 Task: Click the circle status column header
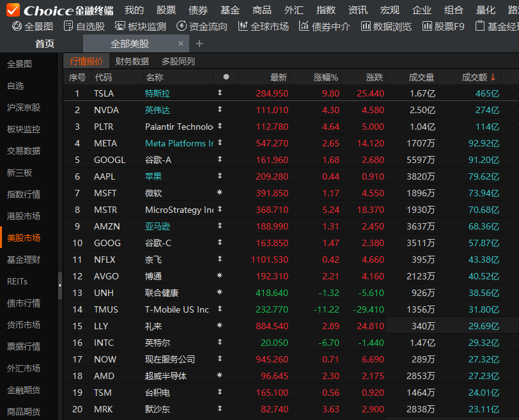[x=226, y=77]
